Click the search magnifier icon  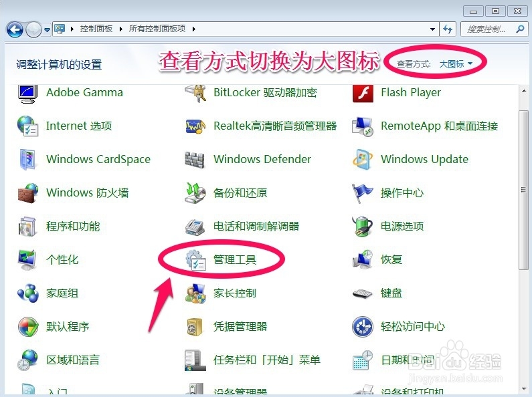(x=520, y=29)
